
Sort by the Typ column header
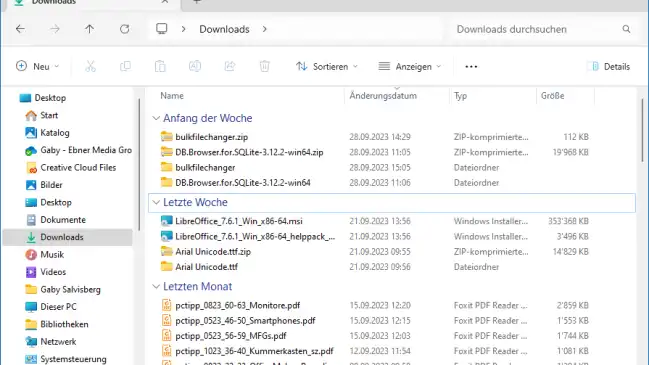460,96
